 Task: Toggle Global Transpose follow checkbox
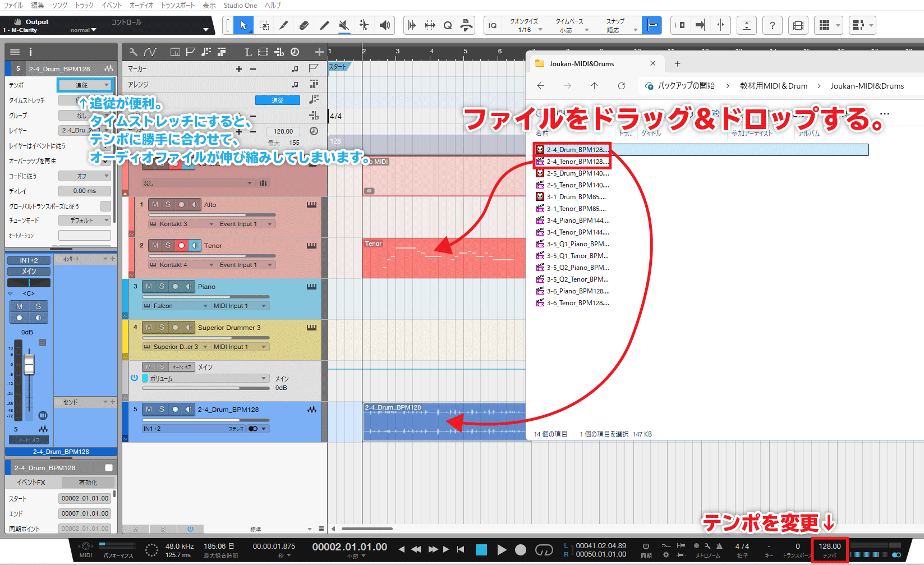coord(105,206)
